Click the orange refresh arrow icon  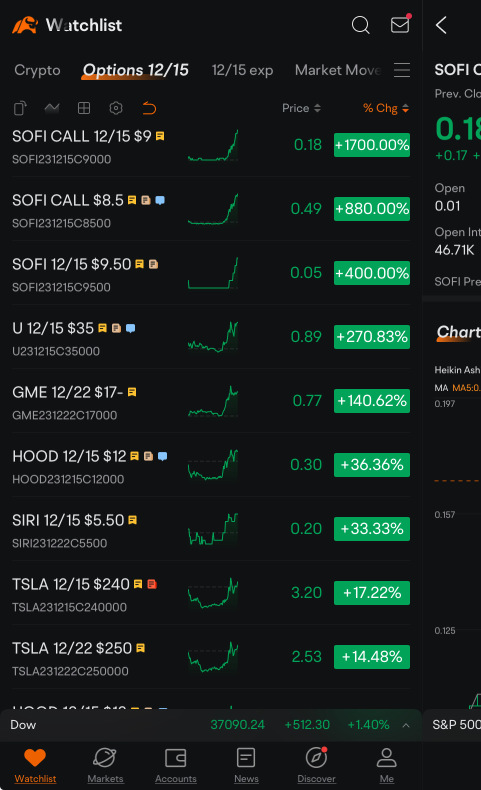[149, 108]
